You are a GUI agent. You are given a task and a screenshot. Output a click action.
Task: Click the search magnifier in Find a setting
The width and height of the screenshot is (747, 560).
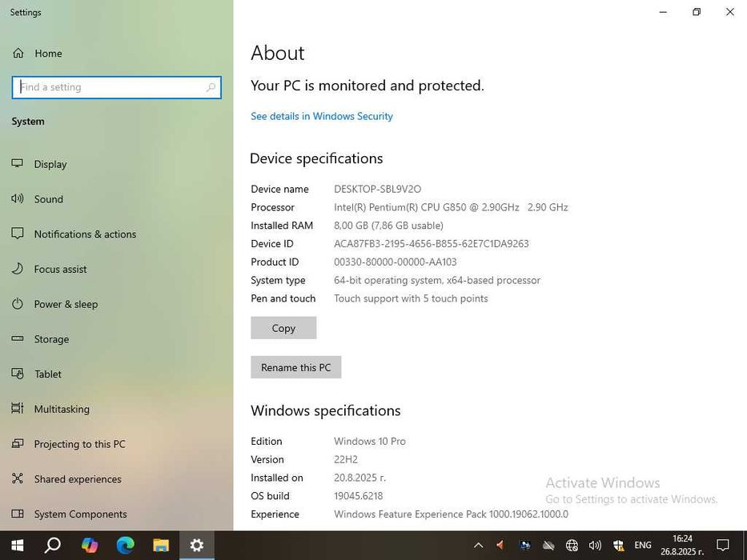coord(211,87)
